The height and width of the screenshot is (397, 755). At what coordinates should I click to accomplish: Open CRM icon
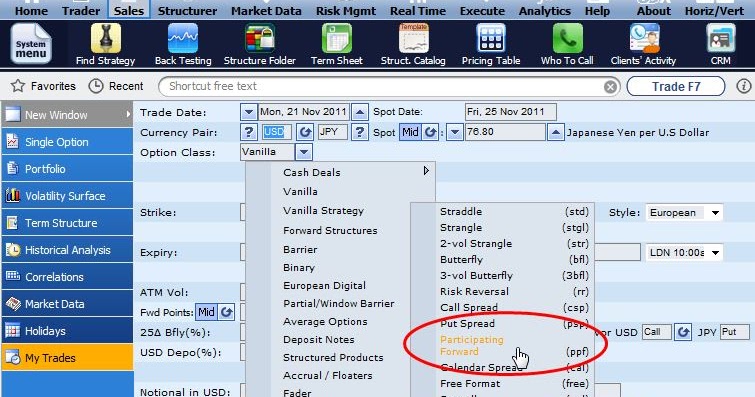pyautogui.click(x=720, y=39)
